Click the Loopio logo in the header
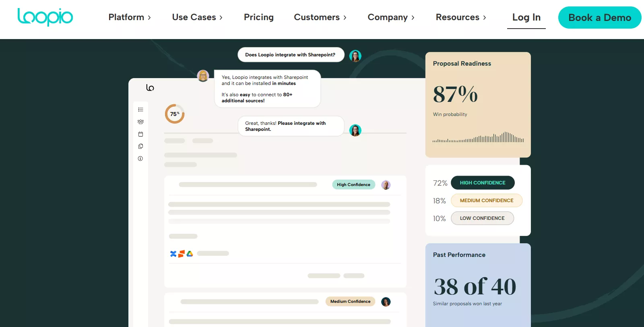Screen dimensions: 644x327 pyautogui.click(x=45, y=17)
